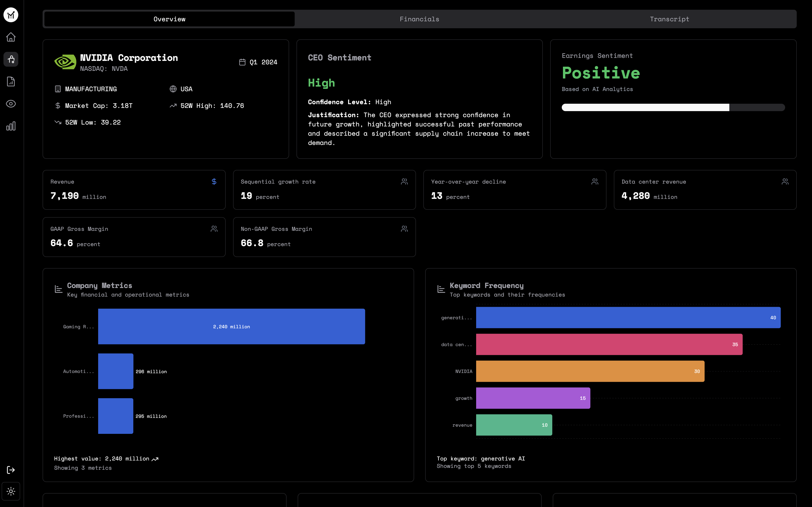This screenshot has width=812, height=507.
Task: Switch to the Transcript tab
Action: 669,19
